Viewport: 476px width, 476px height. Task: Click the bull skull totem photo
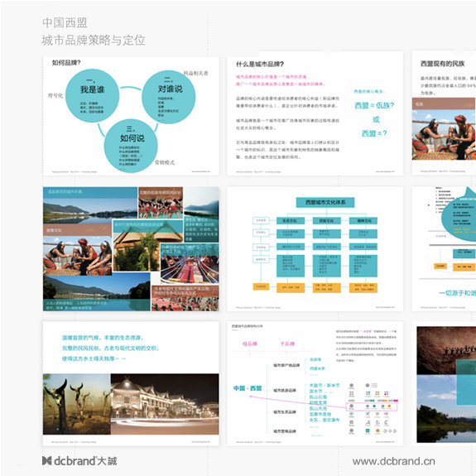click(77, 404)
